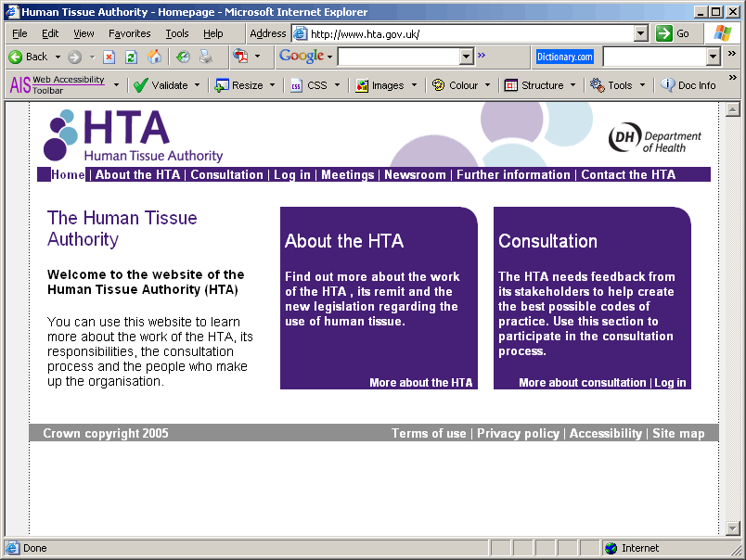Screen dimensions: 746x560
Task: Open the Tools menu in menu bar
Action: tap(177, 33)
